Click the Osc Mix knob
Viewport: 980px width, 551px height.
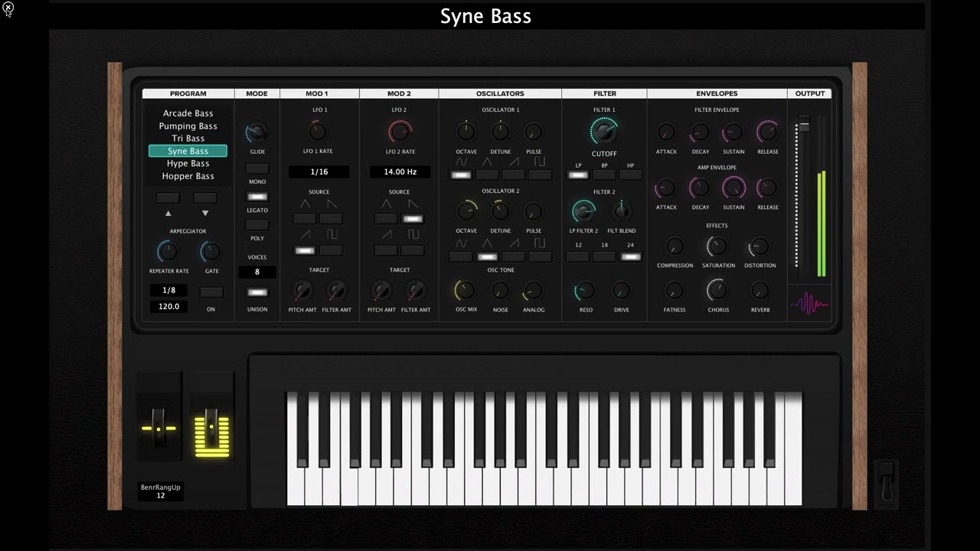click(465, 291)
